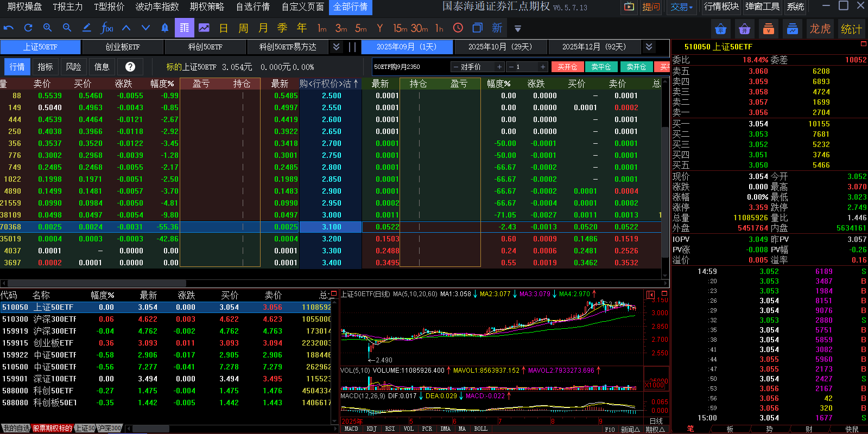Image resolution: width=868 pixels, height=434 pixels.
Task: Click the red square icon in quote panel header
Action: pos(863,44)
